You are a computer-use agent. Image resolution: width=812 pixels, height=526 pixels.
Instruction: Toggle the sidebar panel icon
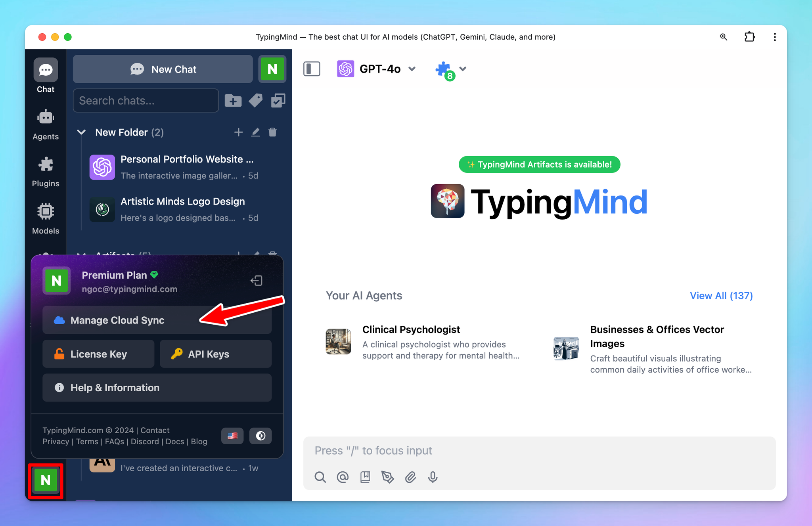click(312, 69)
